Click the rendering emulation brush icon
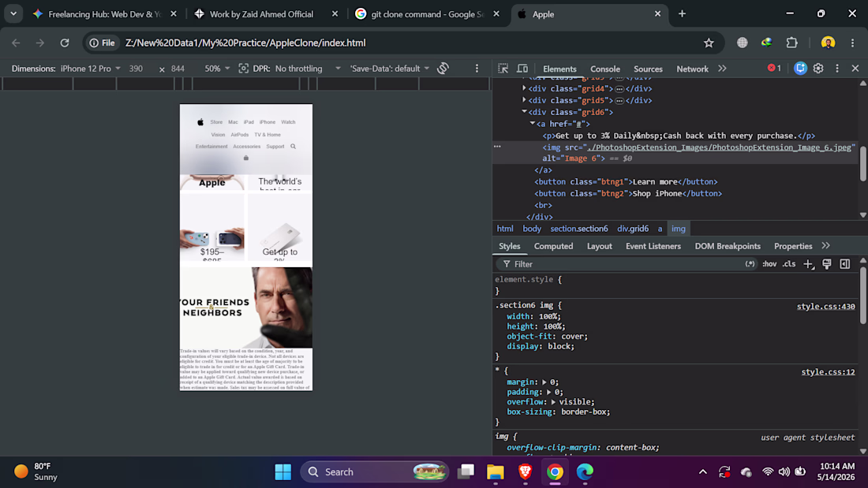Viewport: 868px width, 488px height. coord(826,264)
